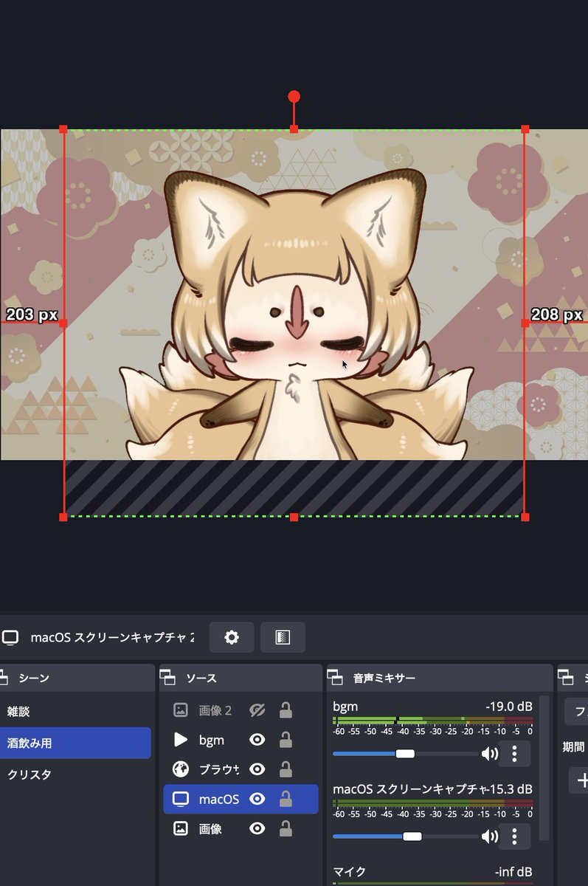Click the -19.0 dB level text

pos(508,706)
